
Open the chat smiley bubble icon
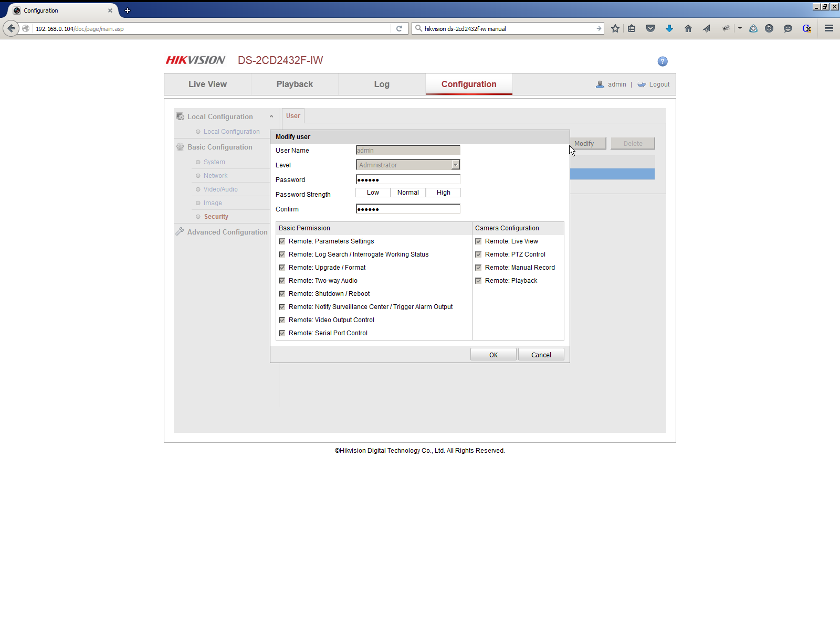pyautogui.click(x=787, y=28)
